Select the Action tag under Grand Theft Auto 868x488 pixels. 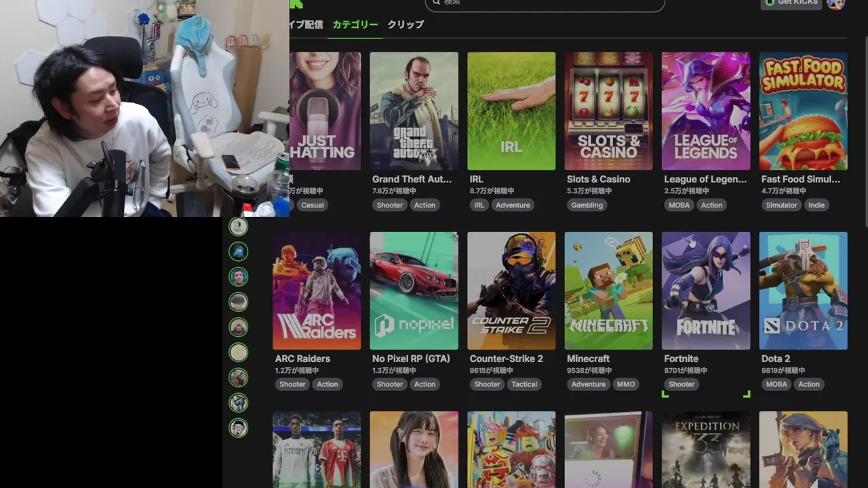(x=425, y=205)
